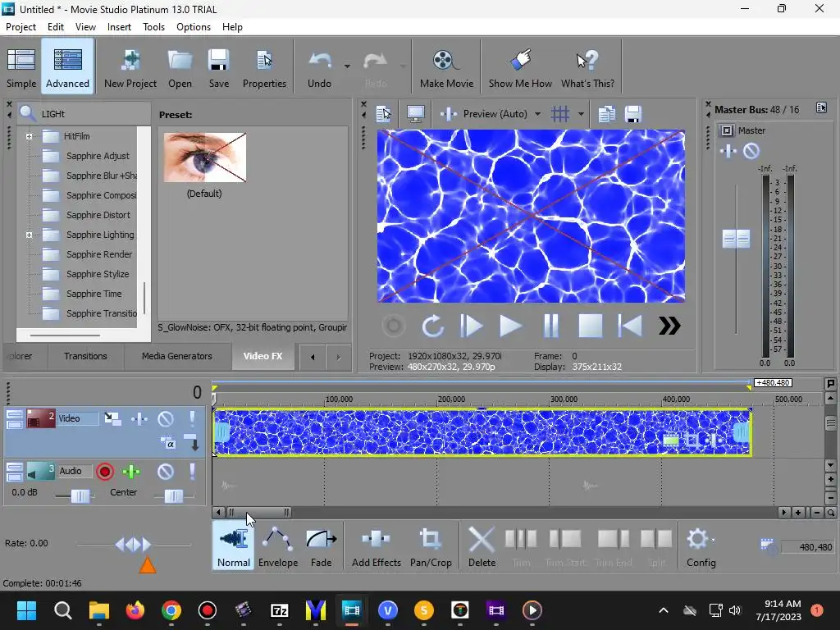Start a New Project
The width and height of the screenshot is (840, 630).
pos(130,68)
